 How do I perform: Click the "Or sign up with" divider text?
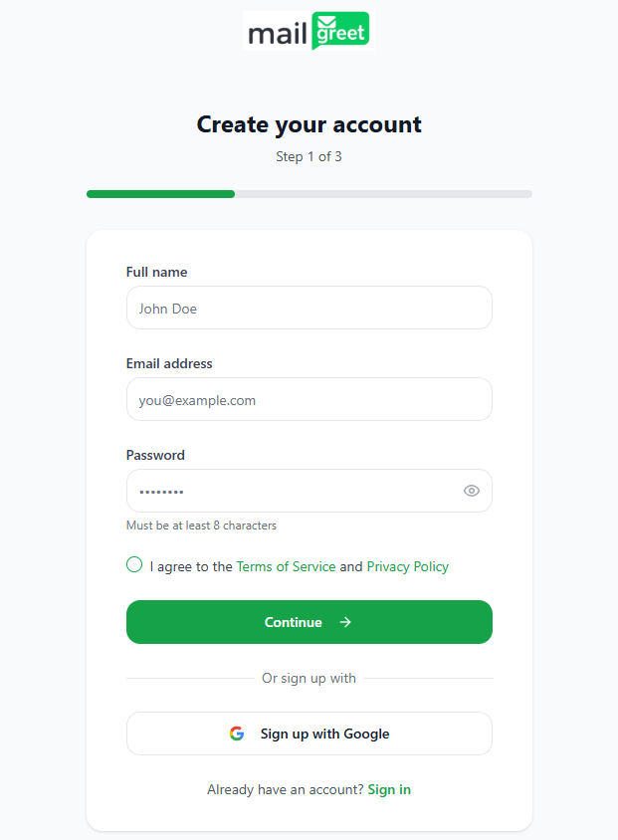[309, 678]
